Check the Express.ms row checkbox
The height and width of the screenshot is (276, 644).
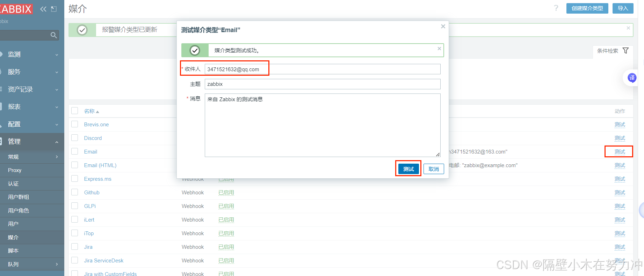click(75, 179)
